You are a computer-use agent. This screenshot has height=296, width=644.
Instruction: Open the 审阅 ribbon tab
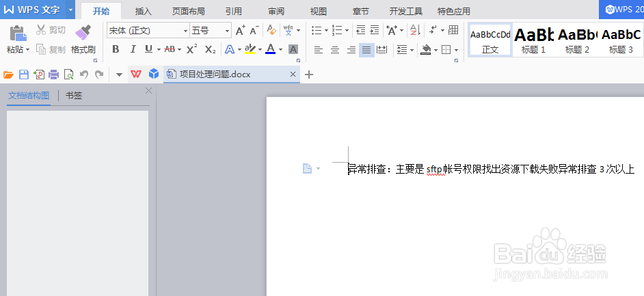(x=276, y=12)
